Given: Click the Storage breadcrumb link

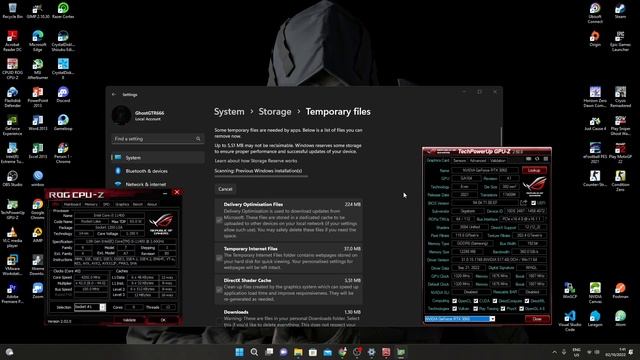Looking at the screenshot, I should 275,112.
